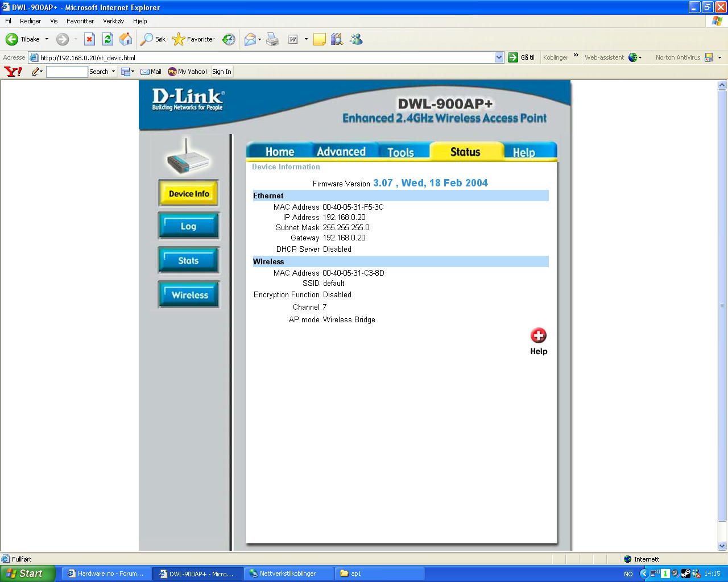Show hidden tray icons with the arrow

[644, 573]
